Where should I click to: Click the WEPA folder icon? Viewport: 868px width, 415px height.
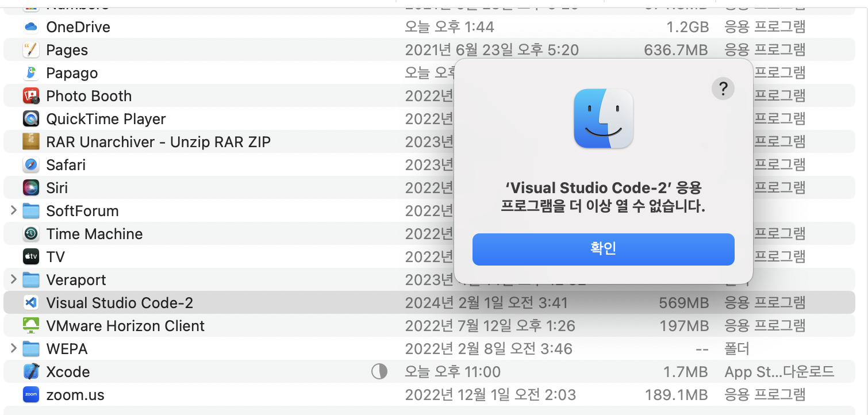[31, 349]
